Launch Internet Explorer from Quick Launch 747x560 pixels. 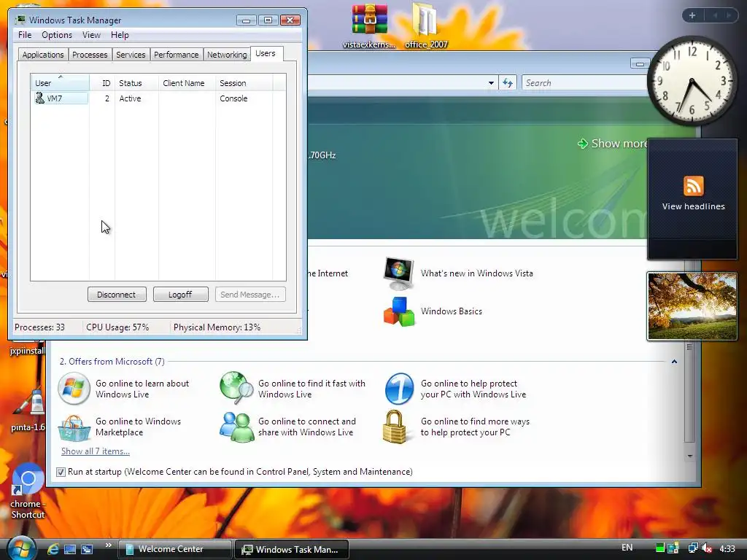[x=53, y=549]
